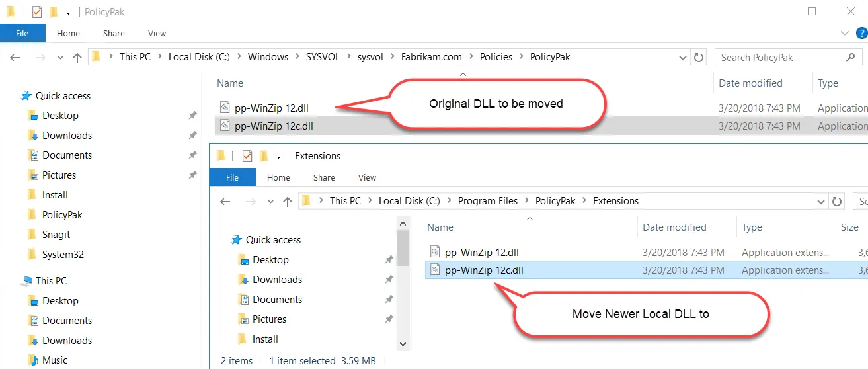This screenshot has width=868, height=369.
Task: Sort by Name column in PolicyPak window
Action: (230, 83)
